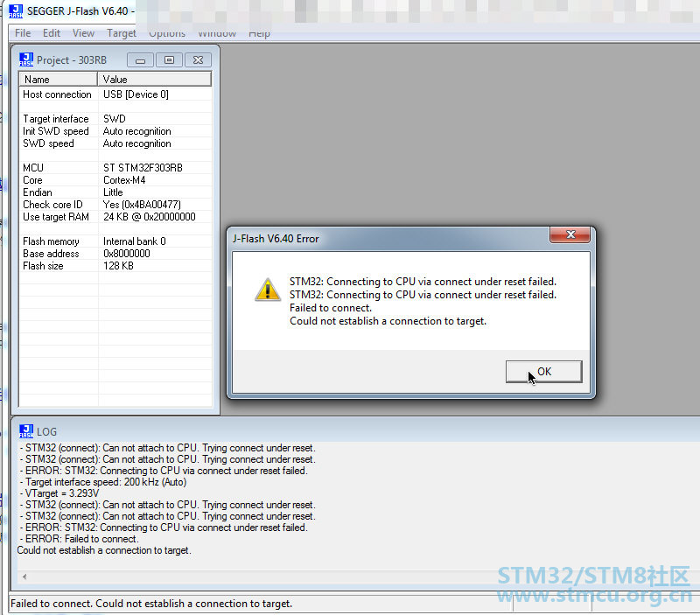Select the Flash memory row

click(115, 241)
